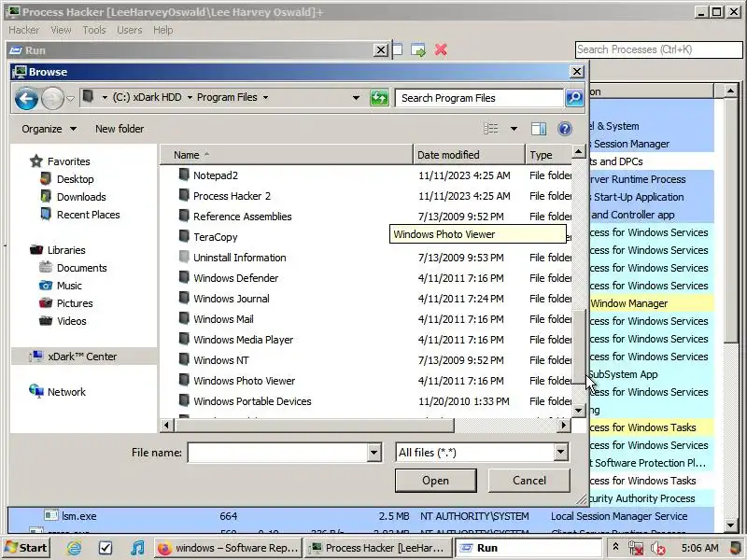This screenshot has width=747, height=560.
Task: Select Desktop under Favorites
Action: 75,179
